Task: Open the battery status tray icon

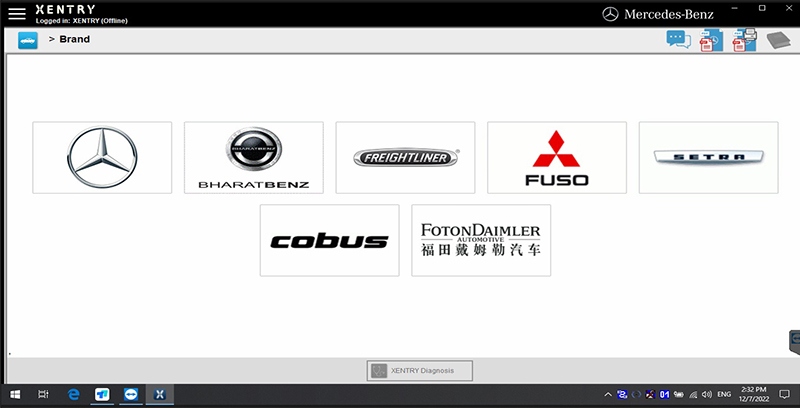Action: click(x=679, y=394)
